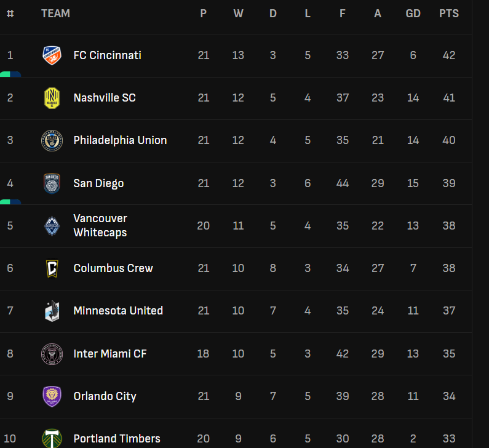This screenshot has width=489, height=448.
Task: Click the Nashville SC yellow badge
Action: click(52, 98)
